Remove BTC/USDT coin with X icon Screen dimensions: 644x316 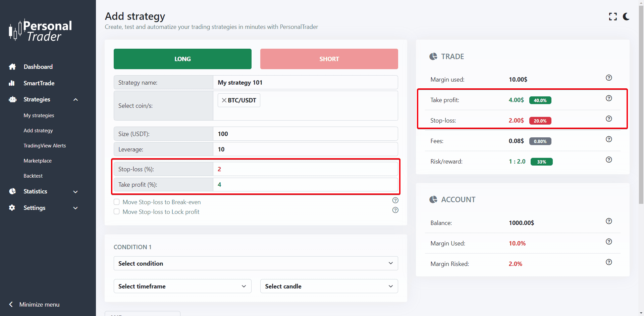tap(224, 100)
